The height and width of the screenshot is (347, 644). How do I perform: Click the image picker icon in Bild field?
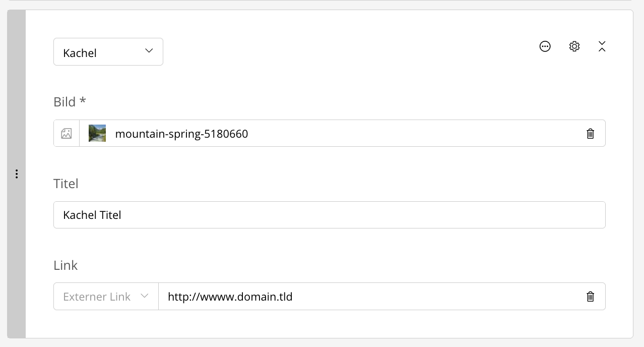coord(67,134)
